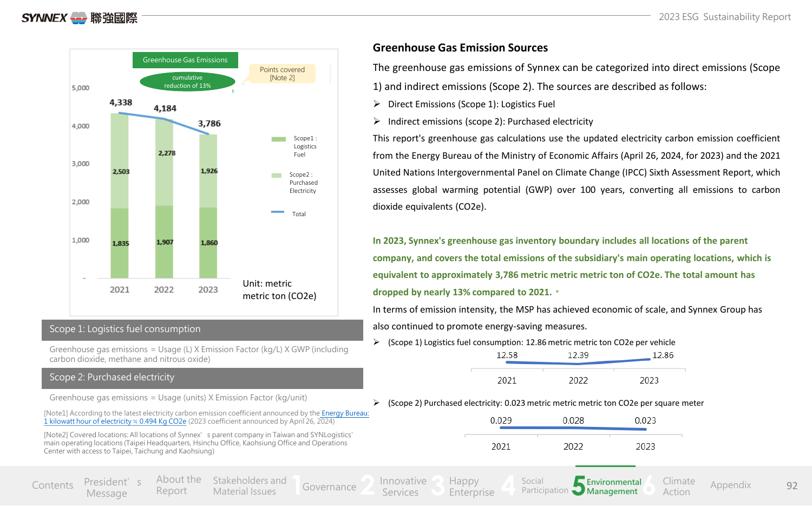
Task: Go to President's Message in the bottom navigation
Action: pyautogui.click(x=113, y=488)
